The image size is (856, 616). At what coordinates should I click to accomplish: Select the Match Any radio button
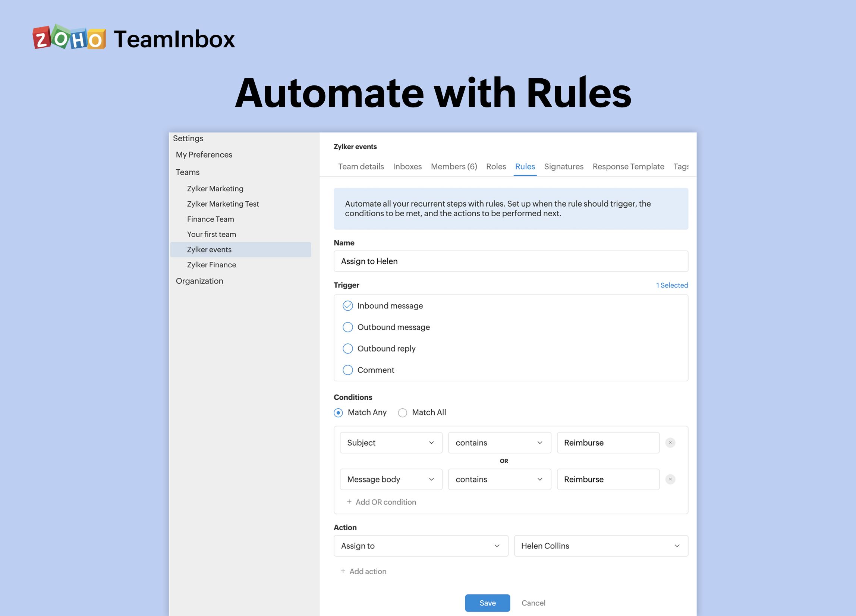(x=338, y=412)
